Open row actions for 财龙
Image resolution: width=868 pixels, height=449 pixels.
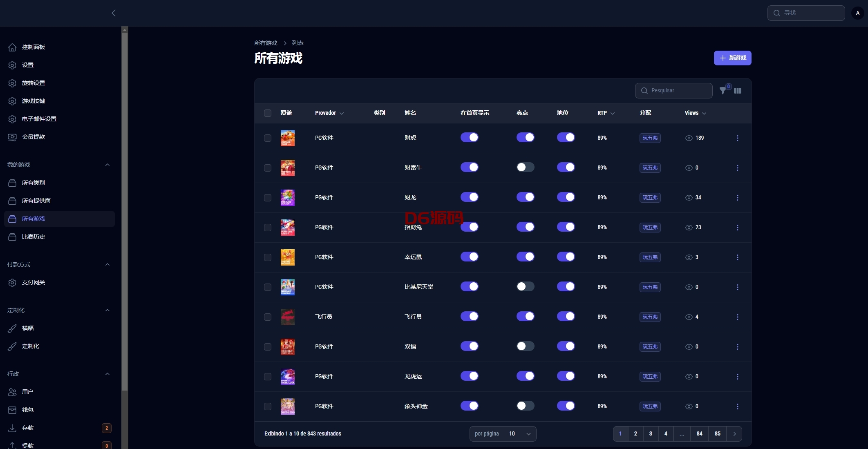738,198
